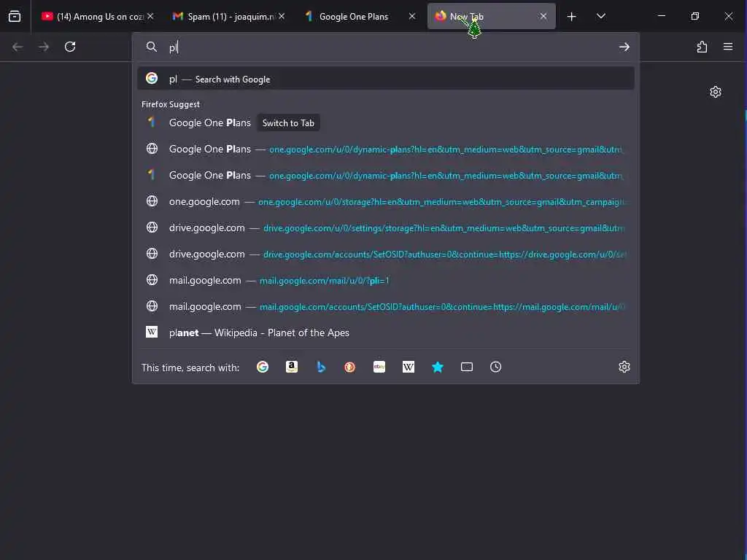Click the 'This time, search with:' label
The image size is (747, 560).
coord(190,367)
